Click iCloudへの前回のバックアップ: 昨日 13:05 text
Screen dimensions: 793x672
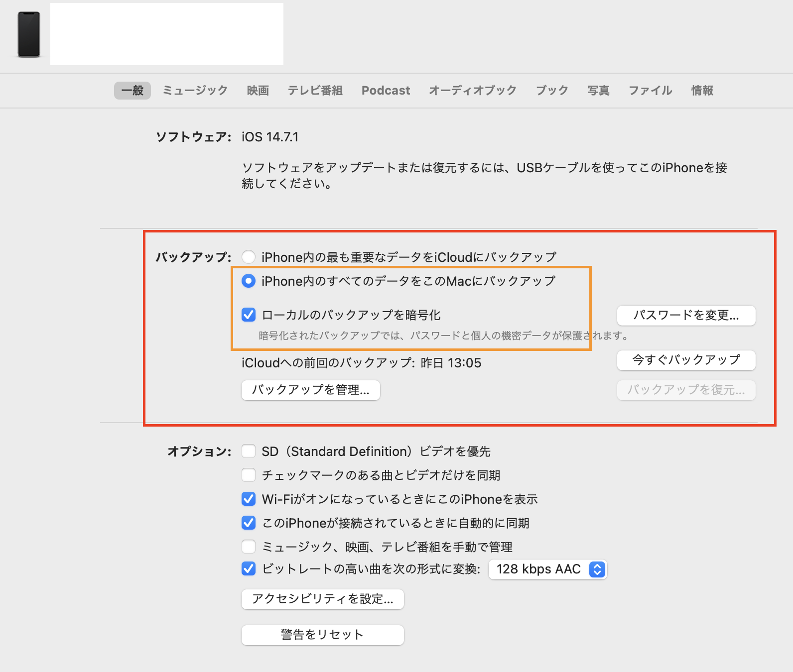(x=362, y=363)
